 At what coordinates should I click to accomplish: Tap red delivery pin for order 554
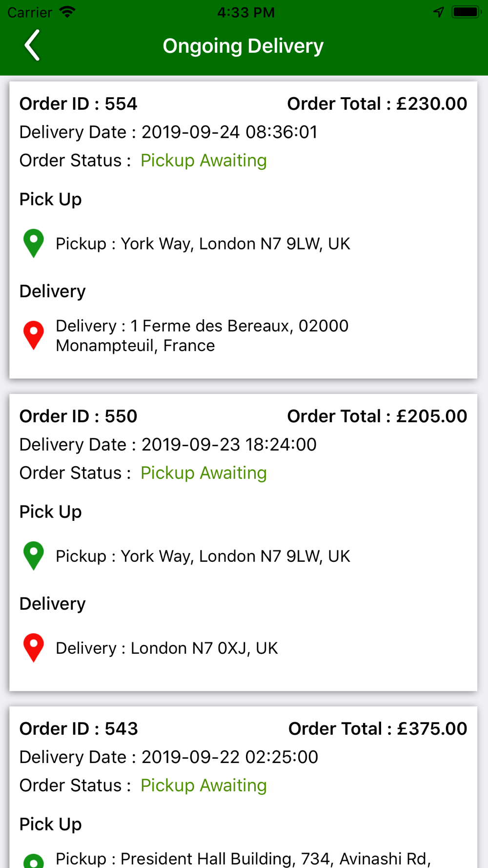tap(34, 335)
